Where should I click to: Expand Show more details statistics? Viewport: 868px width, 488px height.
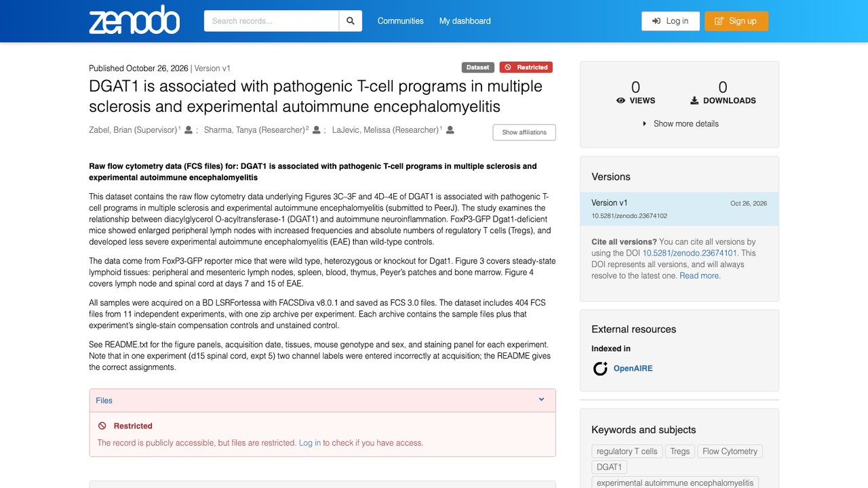(679, 123)
